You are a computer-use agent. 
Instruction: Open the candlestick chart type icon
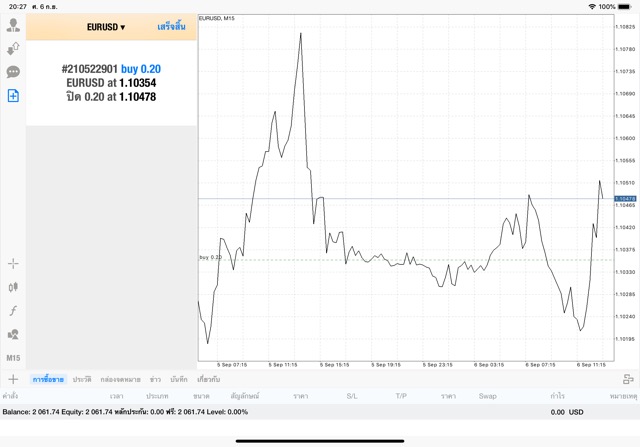pos(13,286)
